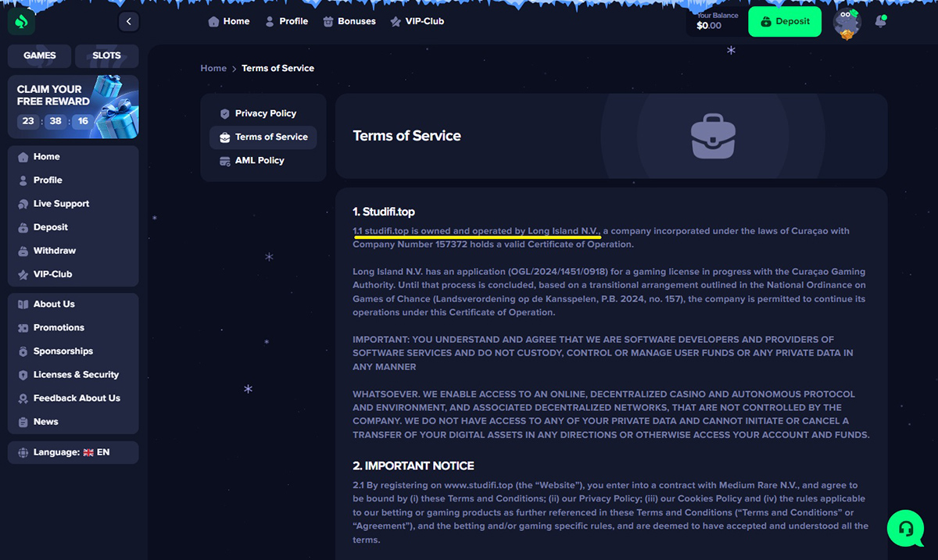This screenshot has height=560, width=938.
Task: Claim the free reward banner
Action: [x=73, y=106]
